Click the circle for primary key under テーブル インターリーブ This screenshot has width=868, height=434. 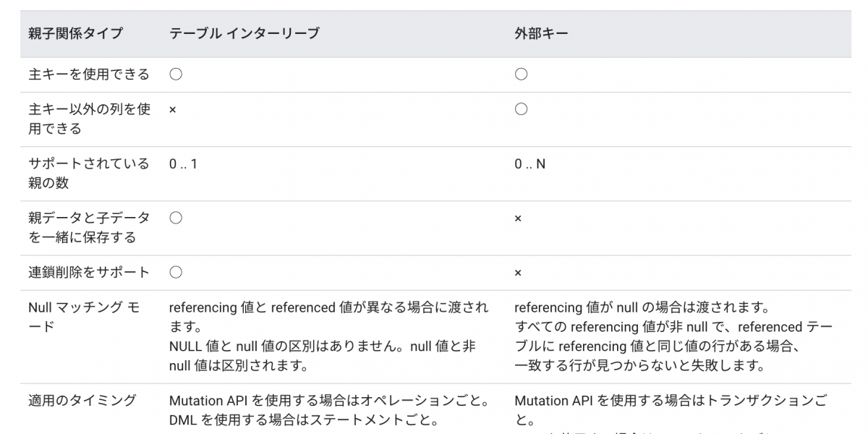(175, 74)
